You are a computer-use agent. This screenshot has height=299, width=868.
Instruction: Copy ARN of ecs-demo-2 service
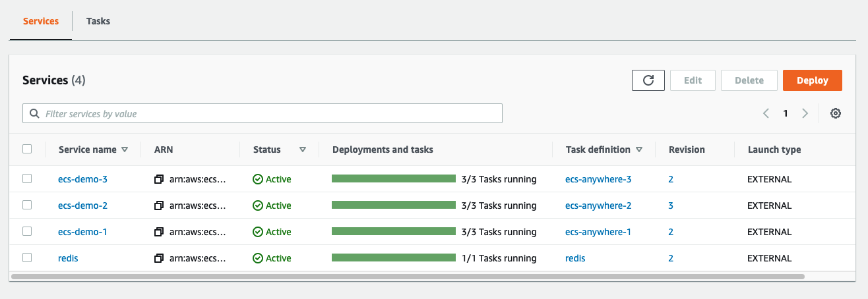158,205
